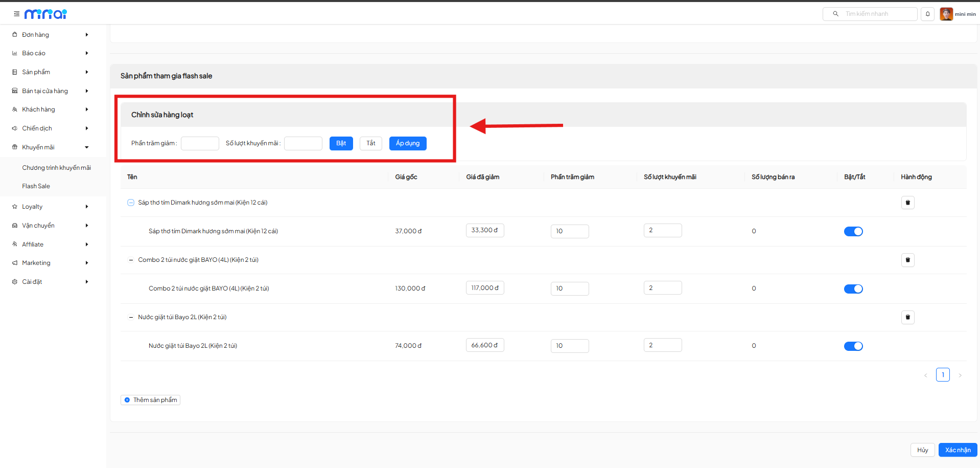Click the mini min user avatar
980x468 pixels.
tap(946, 14)
